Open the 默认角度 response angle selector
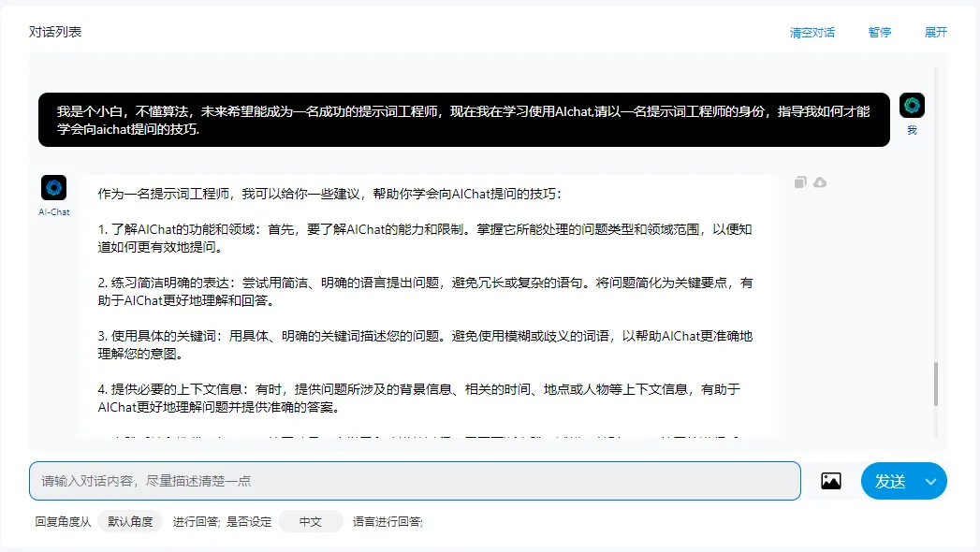This screenshot has height=552, width=980. [130, 522]
